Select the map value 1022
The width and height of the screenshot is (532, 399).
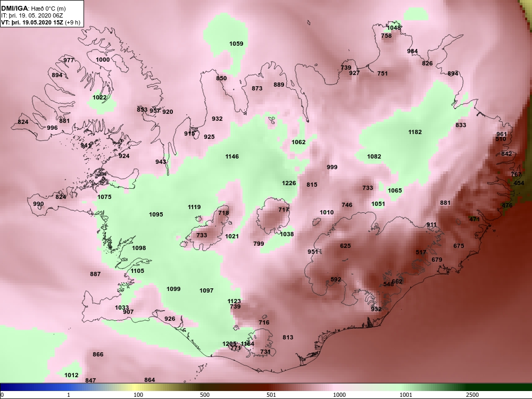100,97
